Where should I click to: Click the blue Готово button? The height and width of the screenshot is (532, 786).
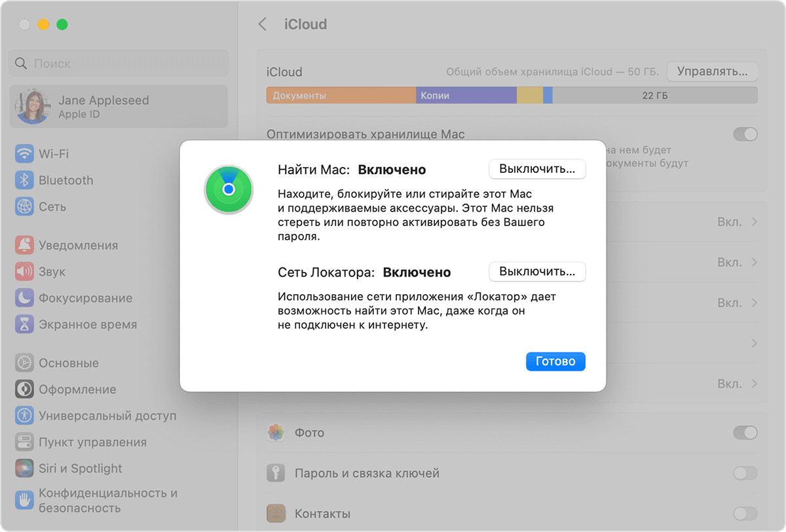pyautogui.click(x=555, y=361)
